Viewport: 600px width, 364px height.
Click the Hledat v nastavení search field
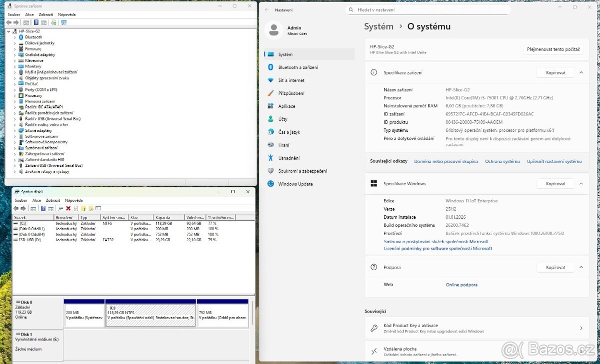(427, 9)
